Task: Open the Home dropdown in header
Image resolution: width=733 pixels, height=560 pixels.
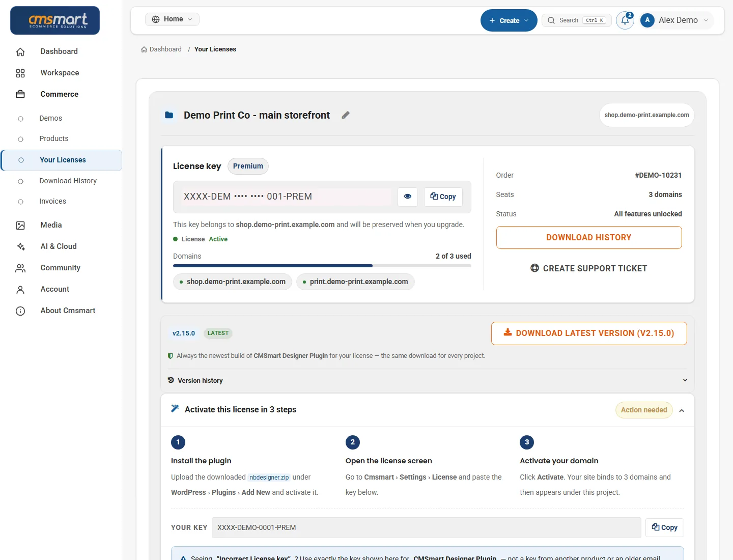Action: (x=172, y=19)
